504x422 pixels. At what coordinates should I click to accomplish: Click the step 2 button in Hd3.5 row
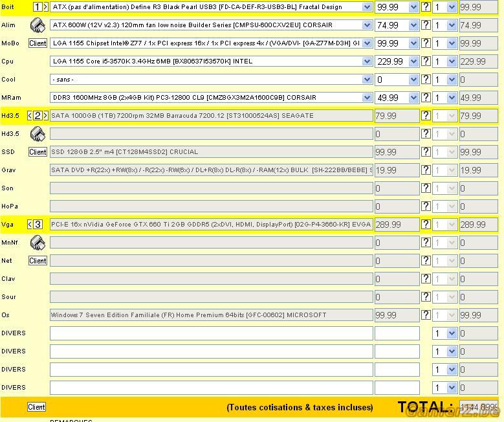[x=38, y=115]
